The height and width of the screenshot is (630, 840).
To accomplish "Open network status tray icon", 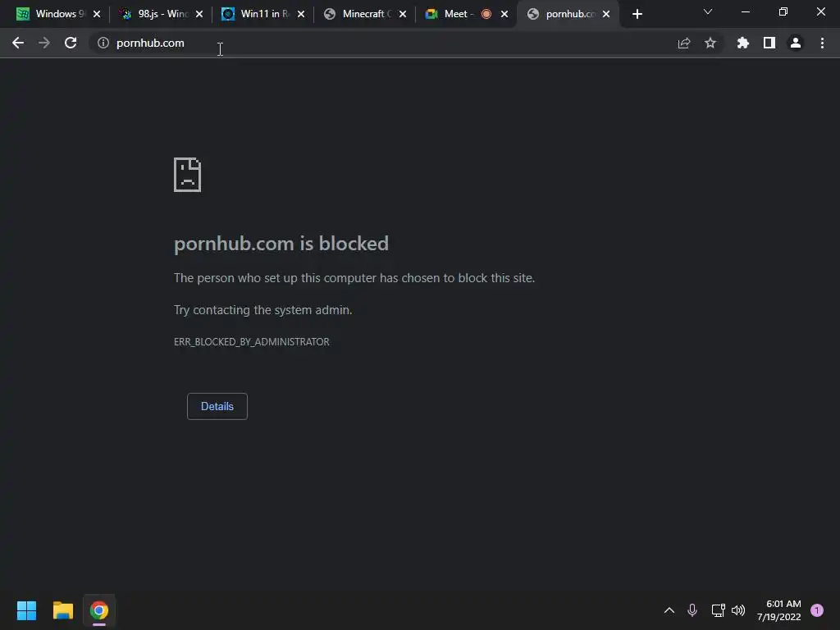I will (x=719, y=610).
